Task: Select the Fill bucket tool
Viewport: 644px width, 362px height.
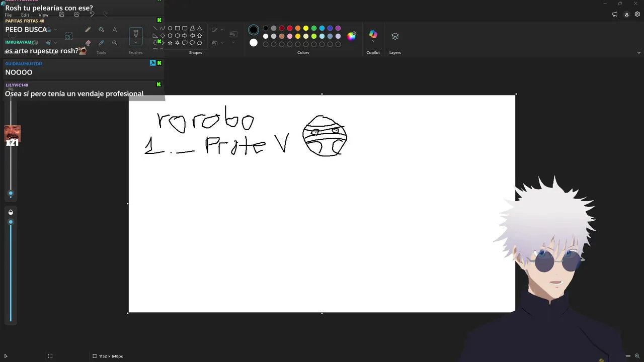Action: click(101, 30)
